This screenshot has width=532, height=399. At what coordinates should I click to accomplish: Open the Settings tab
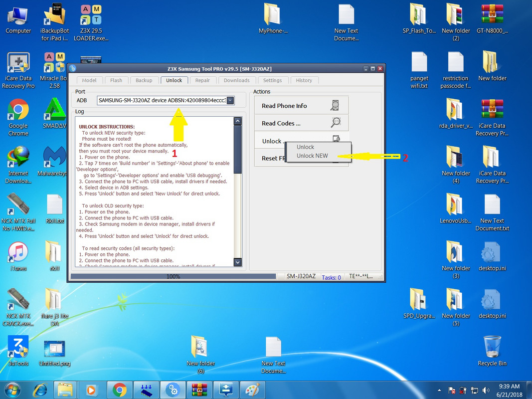(272, 80)
